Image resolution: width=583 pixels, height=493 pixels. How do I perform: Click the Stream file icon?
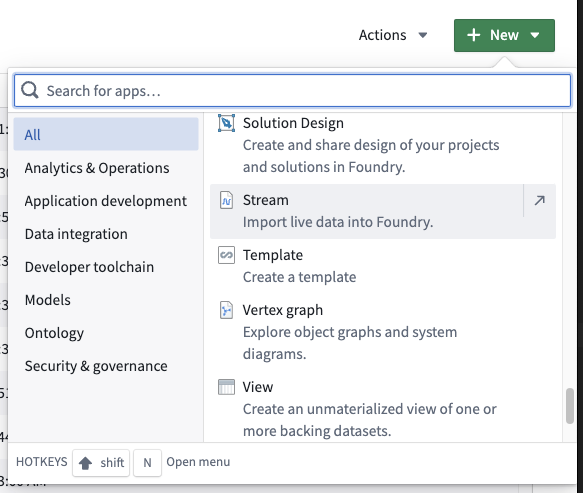(x=226, y=200)
